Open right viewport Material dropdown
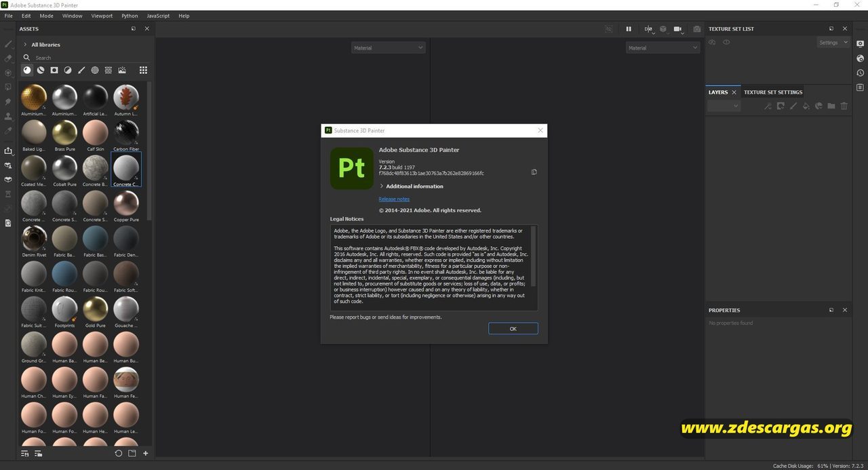The image size is (868, 470). pyautogui.click(x=663, y=47)
